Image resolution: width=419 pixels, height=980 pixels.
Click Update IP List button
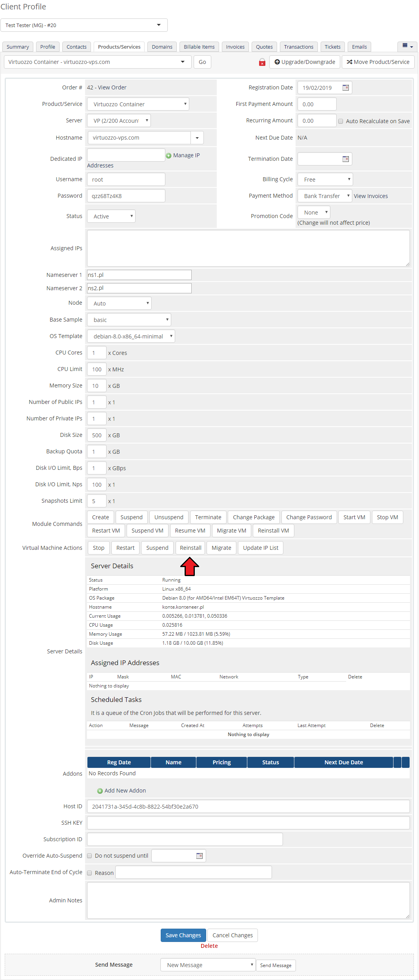click(x=261, y=548)
